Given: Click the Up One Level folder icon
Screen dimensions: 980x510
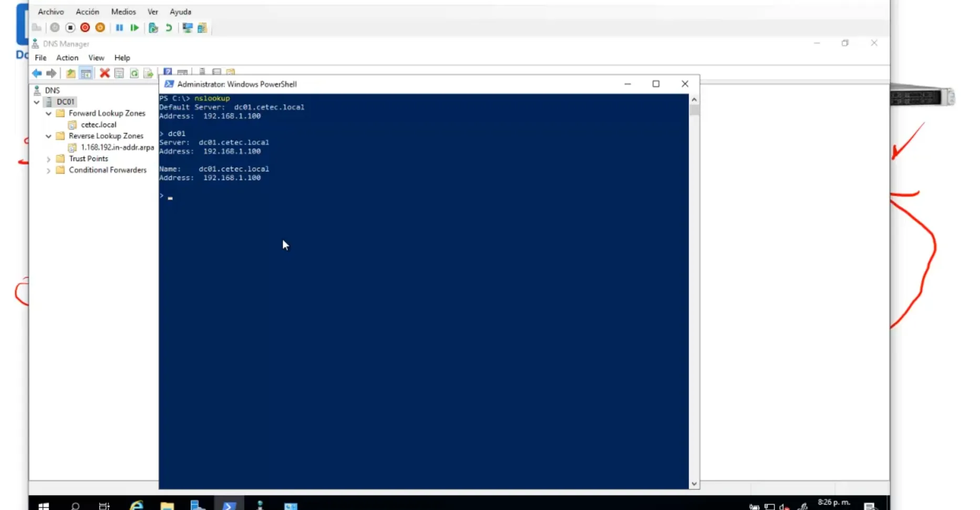Looking at the screenshot, I should 70,74.
